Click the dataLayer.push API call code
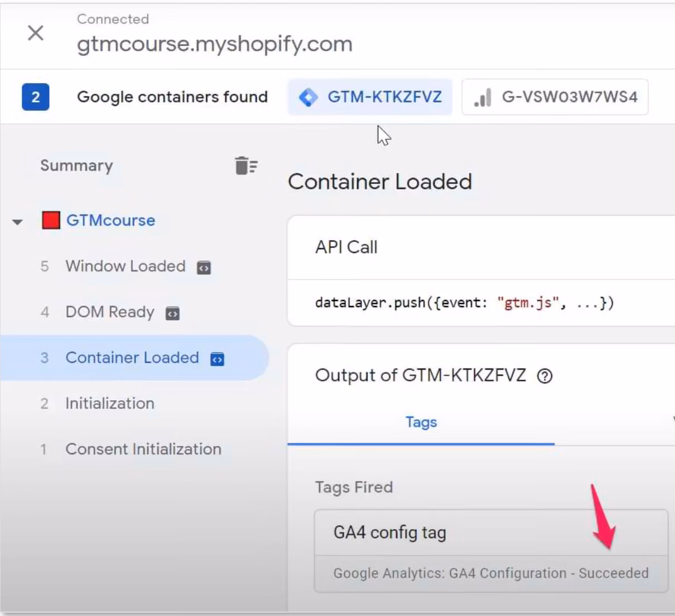This screenshot has height=616, width=675. point(464,303)
